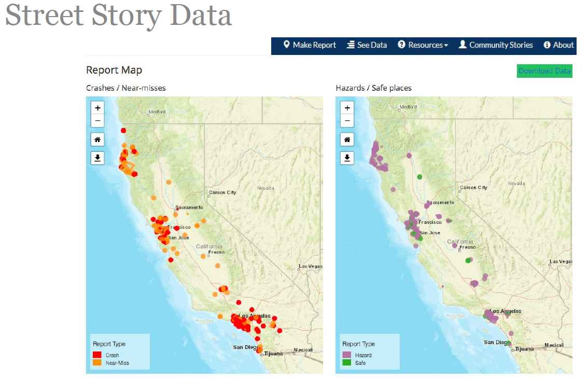This screenshot has width=588, height=380.
Task: Open Community Stories page
Action: tap(496, 45)
